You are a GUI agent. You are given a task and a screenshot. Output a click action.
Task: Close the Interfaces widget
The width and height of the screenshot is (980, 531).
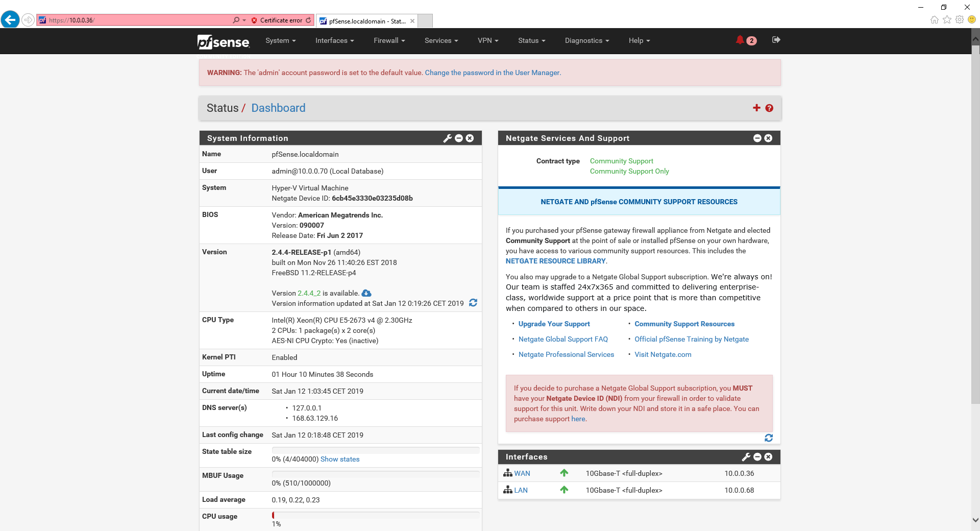tap(768, 457)
